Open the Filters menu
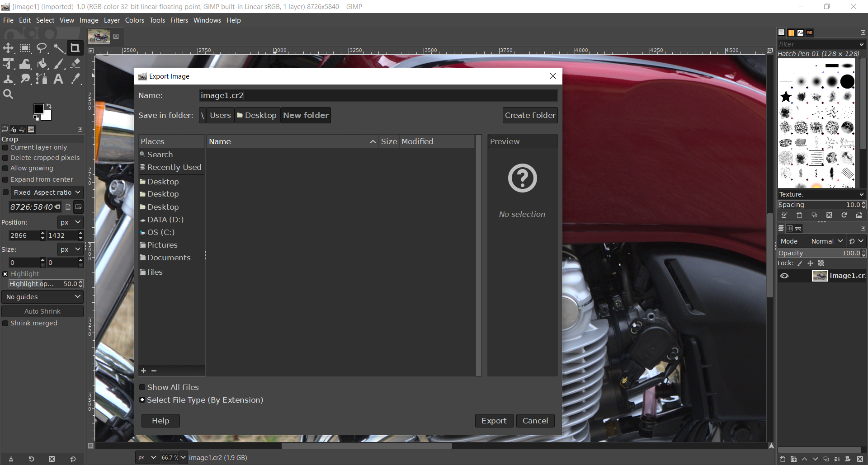The height and width of the screenshot is (465, 868). point(179,20)
